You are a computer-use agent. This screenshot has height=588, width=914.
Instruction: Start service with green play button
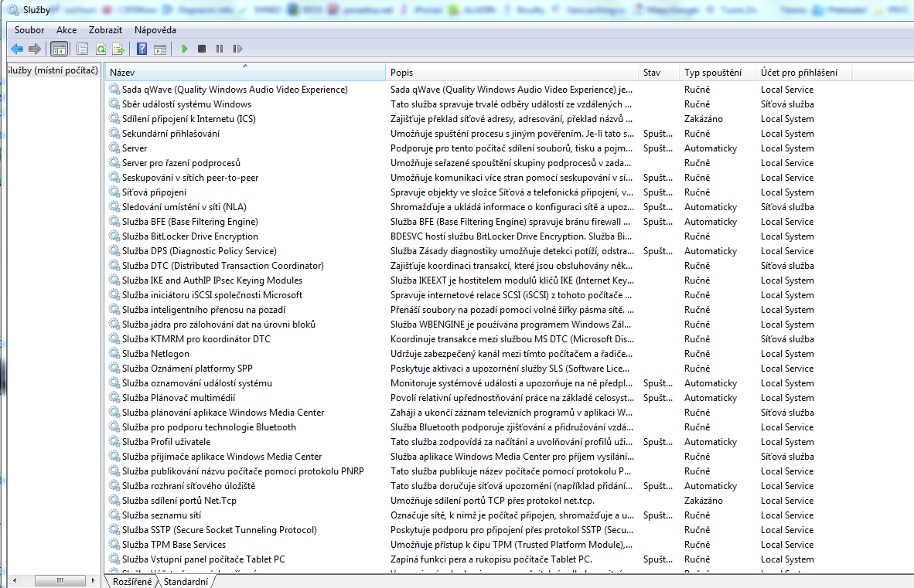185,49
